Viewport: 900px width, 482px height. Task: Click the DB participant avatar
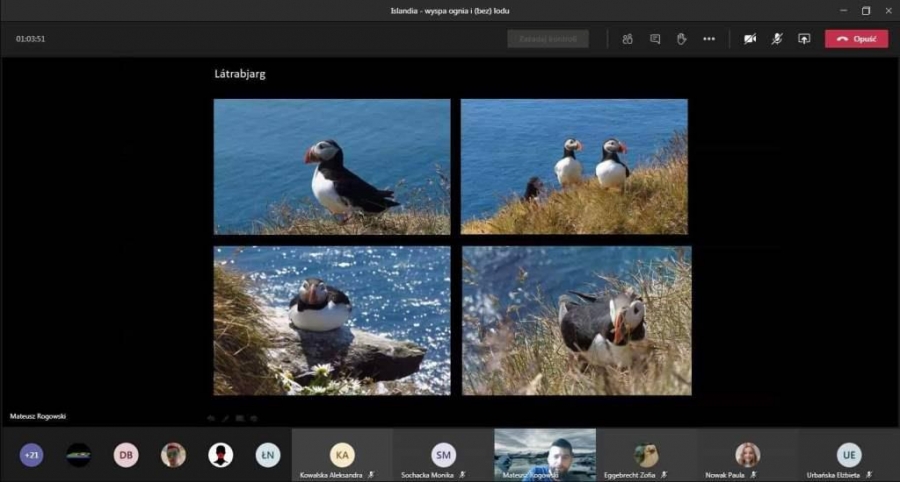point(126,455)
